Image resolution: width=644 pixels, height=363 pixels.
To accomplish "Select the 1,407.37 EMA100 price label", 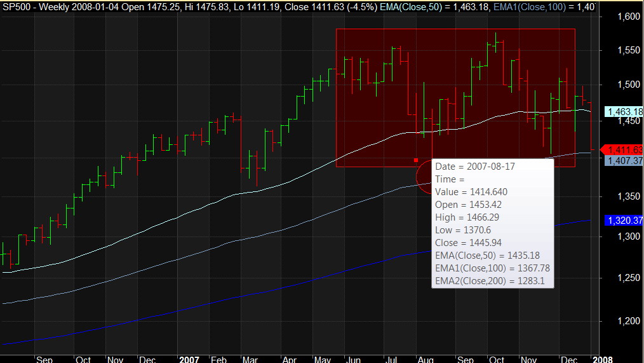I will (x=624, y=161).
